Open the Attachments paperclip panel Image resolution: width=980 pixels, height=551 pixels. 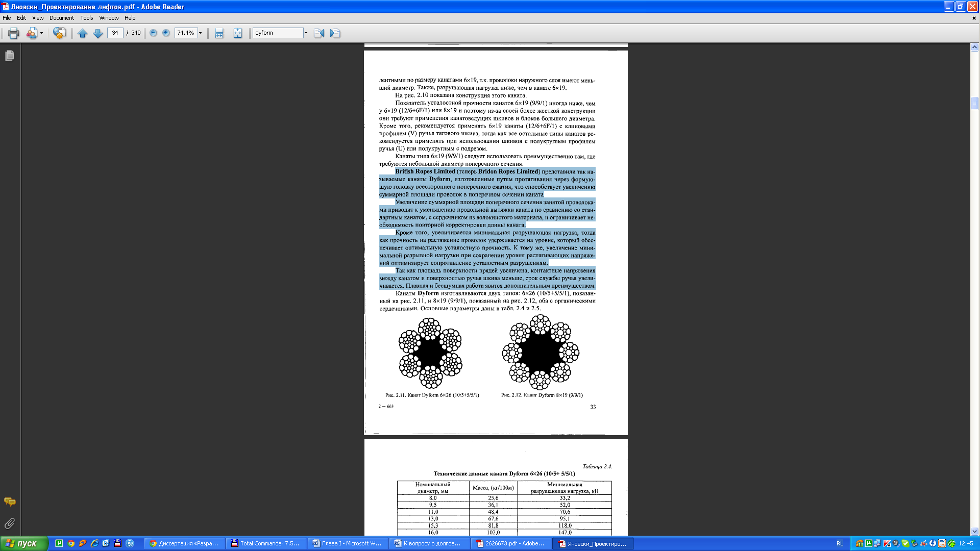tap(10, 523)
